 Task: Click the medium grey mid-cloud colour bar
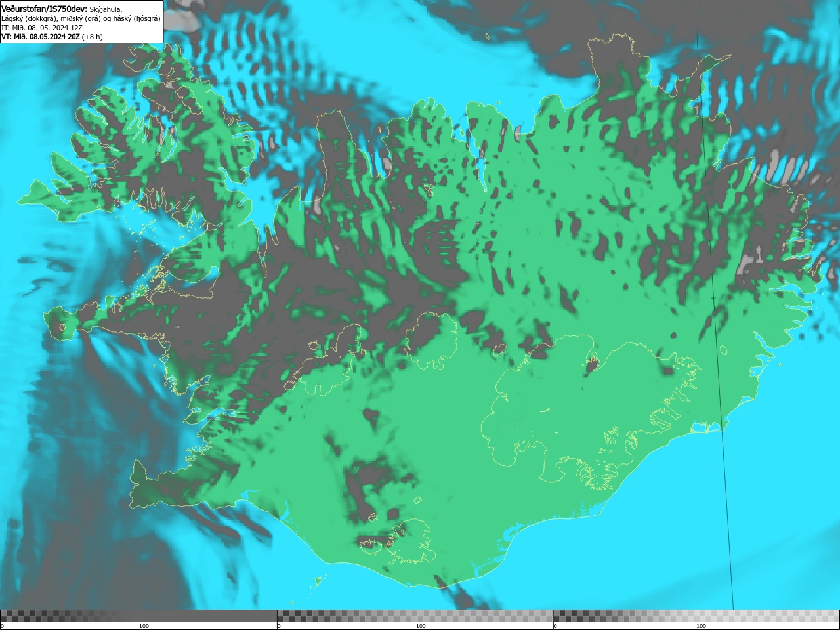click(415, 616)
